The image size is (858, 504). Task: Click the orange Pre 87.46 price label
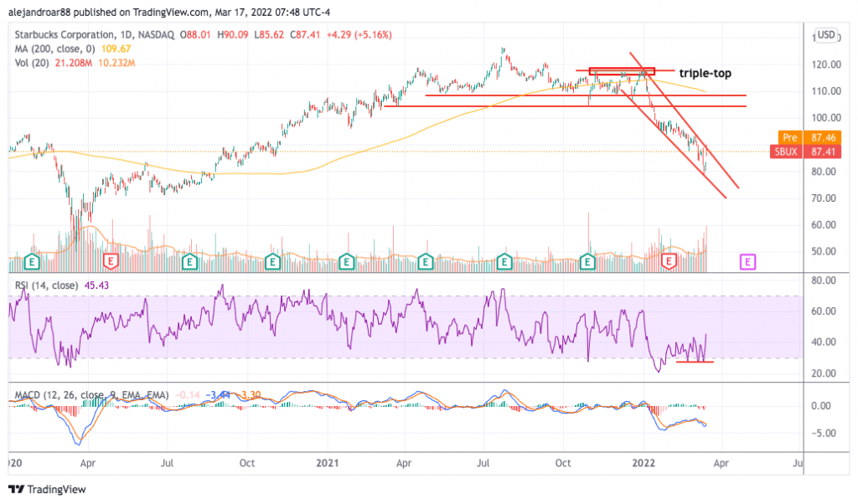coord(808,137)
